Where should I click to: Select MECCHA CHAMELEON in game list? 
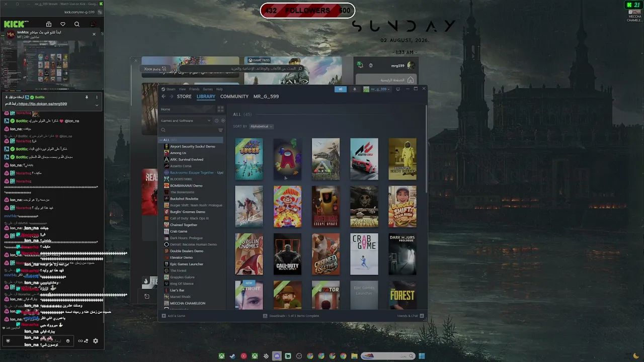188,303
